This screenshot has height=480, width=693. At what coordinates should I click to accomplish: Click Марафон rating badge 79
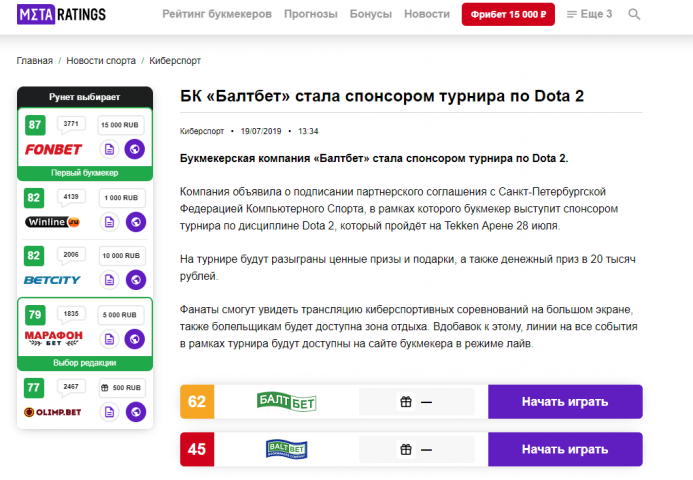35,315
